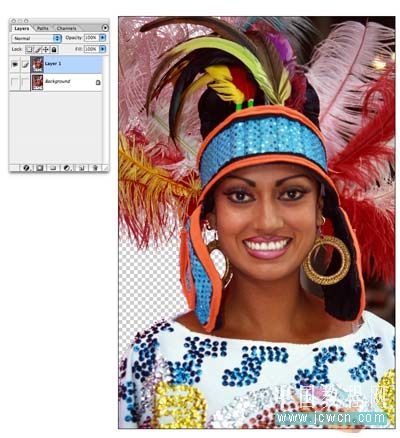
Task: Open the adjustment layer icon menu
Action: 67,168
